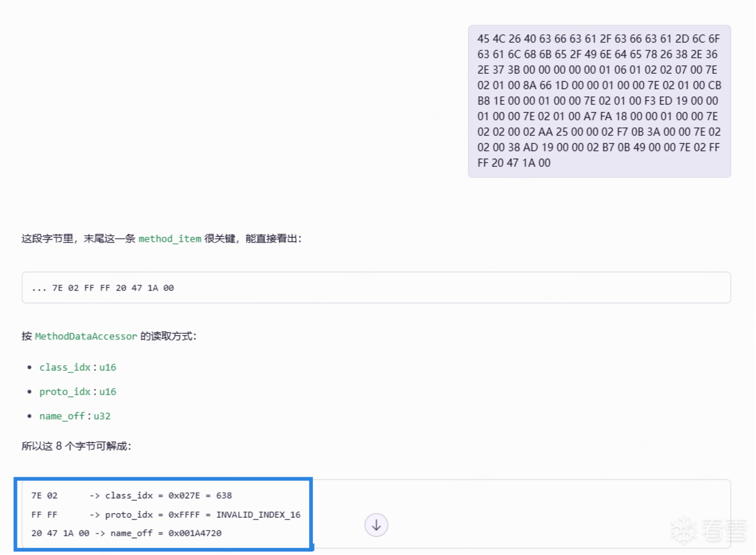
Task: Click the code block "... 7E 02 FF FF 20 47 1A 00"
Action: tap(376, 288)
